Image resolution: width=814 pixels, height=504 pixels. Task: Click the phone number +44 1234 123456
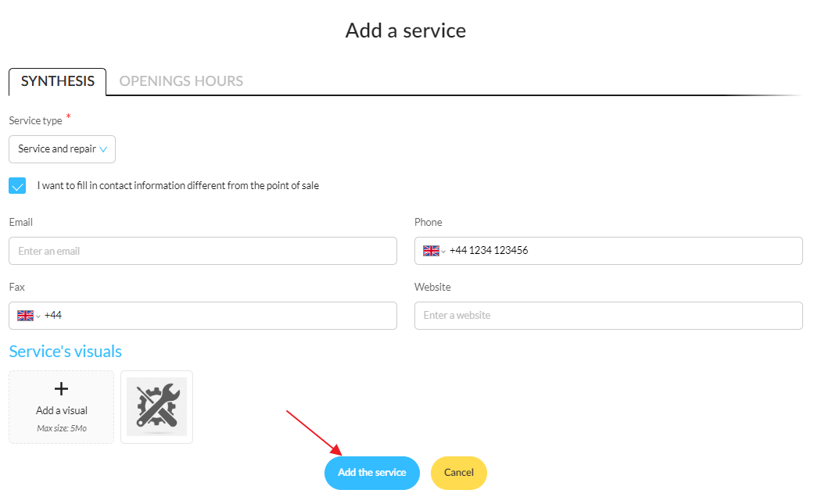[x=489, y=251]
